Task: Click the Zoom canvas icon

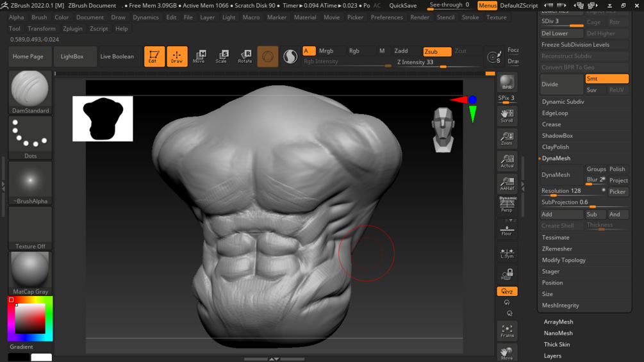Action: click(x=507, y=138)
